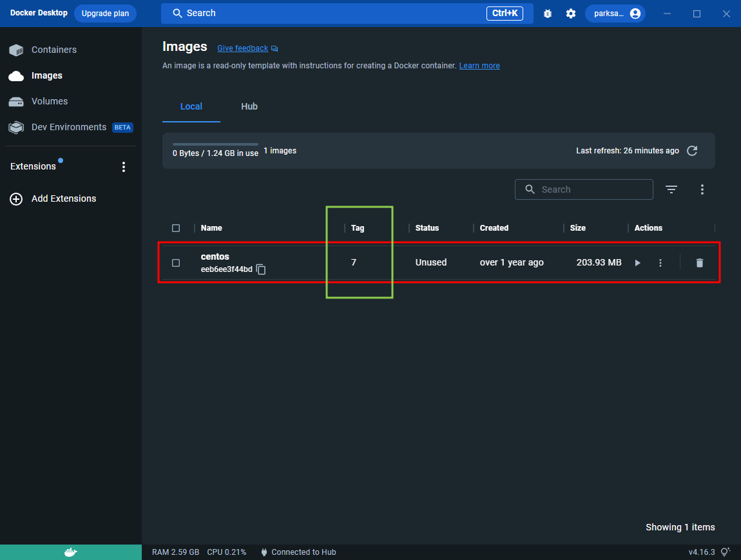Click the plus icon for Add Extensions
The height and width of the screenshot is (560, 741).
coord(16,199)
